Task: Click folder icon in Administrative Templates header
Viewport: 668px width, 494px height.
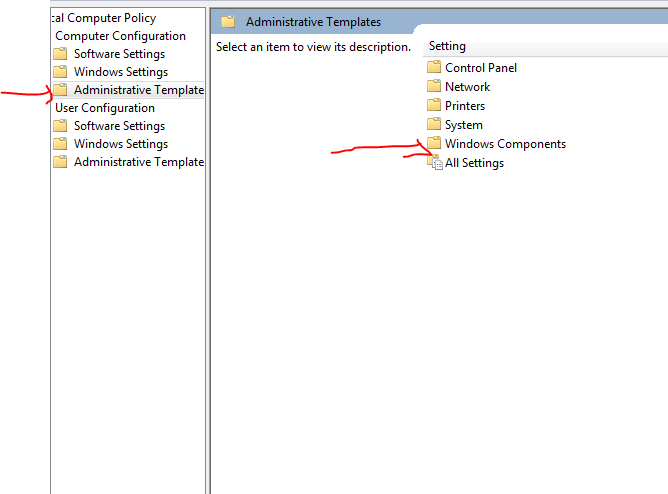Action: 228,22
